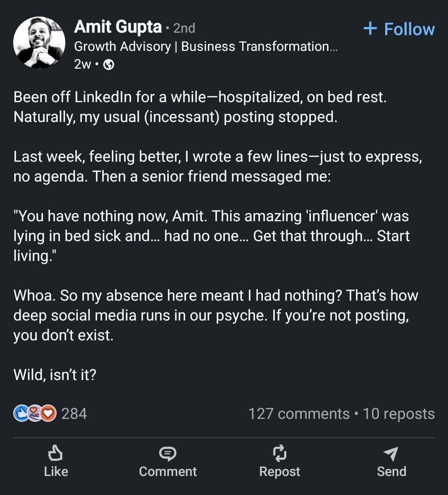448x495 pixels.
Task: Open the 127 comments list
Action: pos(299,414)
